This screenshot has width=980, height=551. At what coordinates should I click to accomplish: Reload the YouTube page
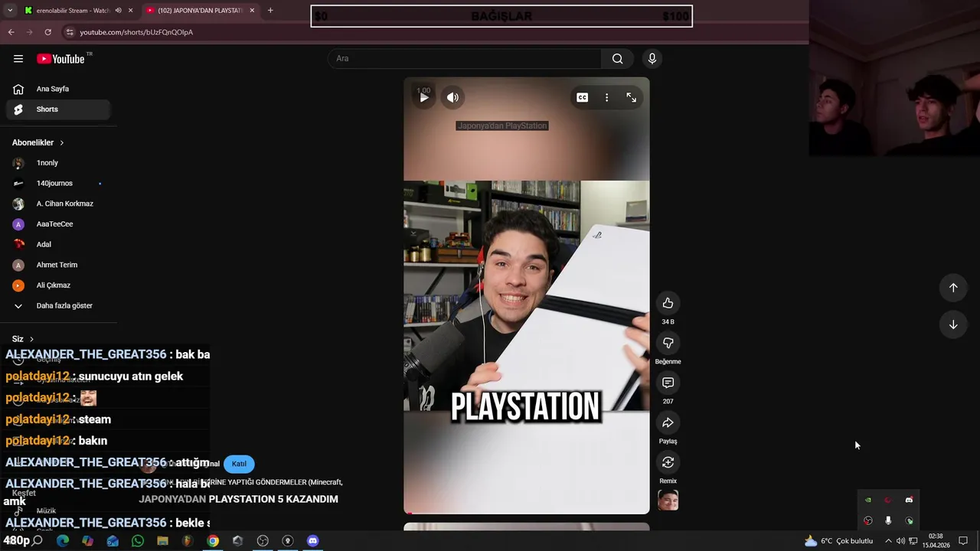pyautogui.click(x=47, y=32)
